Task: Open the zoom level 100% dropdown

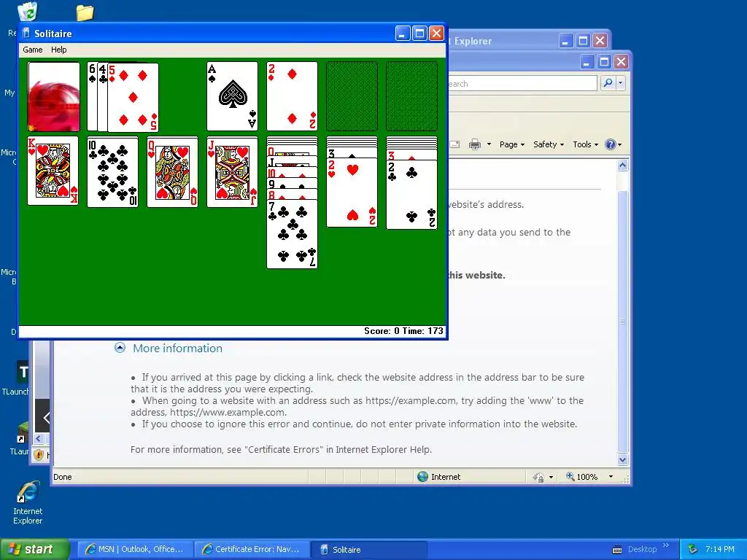Action: [611, 477]
